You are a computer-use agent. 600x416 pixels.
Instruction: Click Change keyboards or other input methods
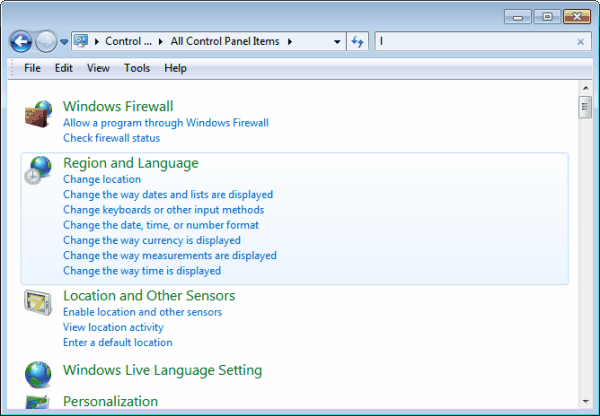point(163,210)
